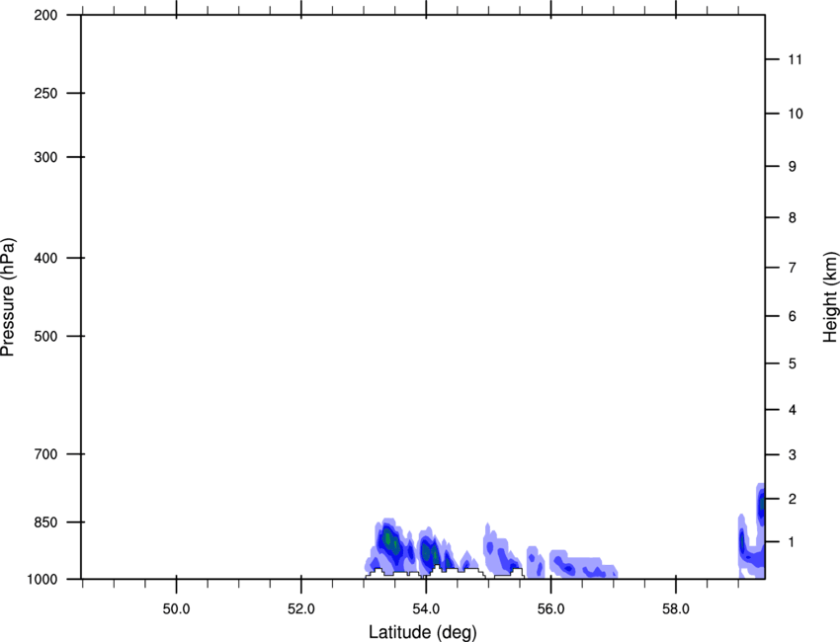Select the 5 km height tick label
Viewport: 840px width, 642px height.
coord(792,363)
